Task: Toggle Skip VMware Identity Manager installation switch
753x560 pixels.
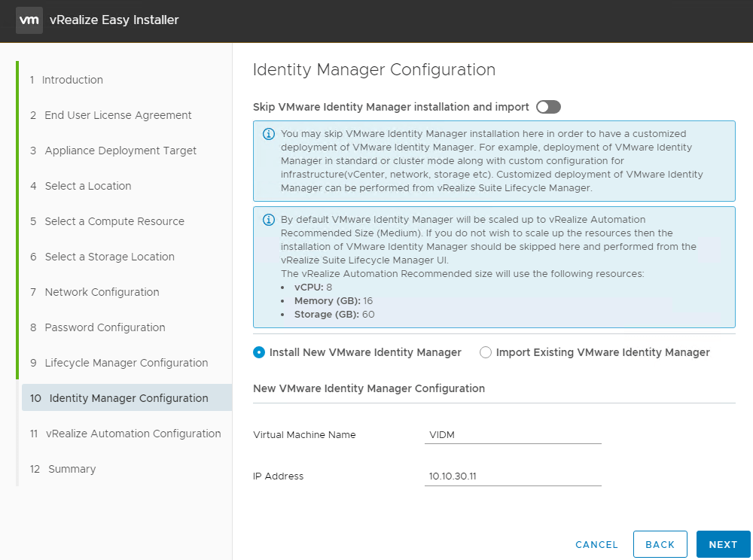Action: coord(548,107)
